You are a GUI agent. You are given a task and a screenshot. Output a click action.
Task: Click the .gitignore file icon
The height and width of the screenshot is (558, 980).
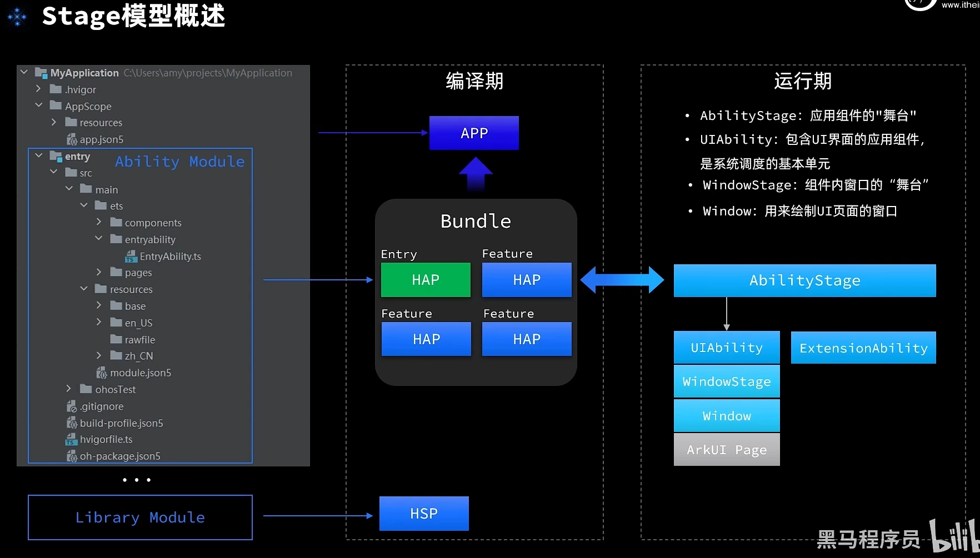pyautogui.click(x=72, y=406)
